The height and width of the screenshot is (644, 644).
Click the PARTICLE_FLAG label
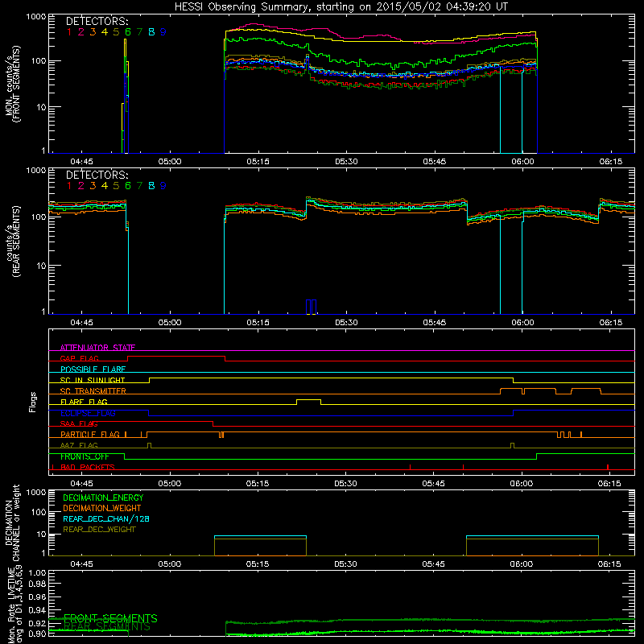(x=90, y=434)
